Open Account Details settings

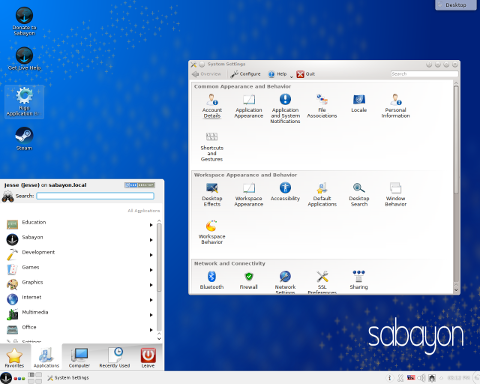(x=212, y=106)
